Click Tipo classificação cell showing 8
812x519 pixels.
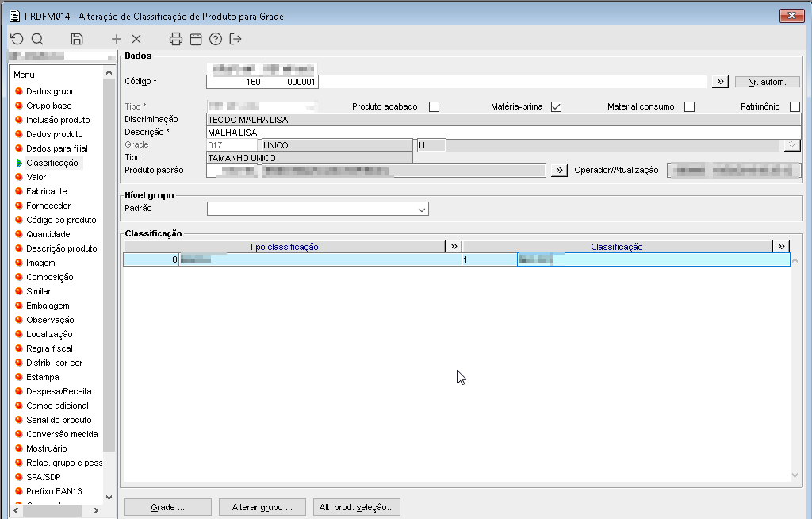[151, 259]
